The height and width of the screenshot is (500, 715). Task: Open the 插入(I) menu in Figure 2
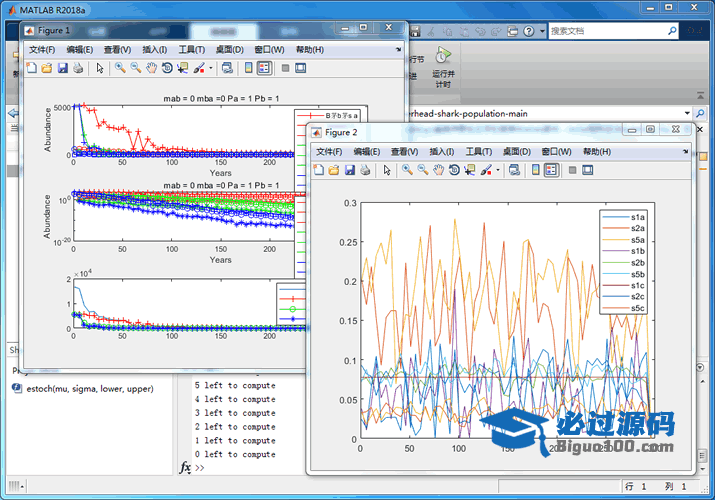pyautogui.click(x=440, y=151)
